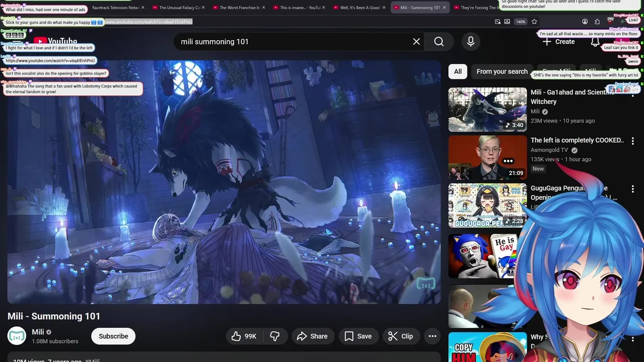The image size is (644, 362).
Task: Select the 'All' filter chip
Action: [x=457, y=71]
